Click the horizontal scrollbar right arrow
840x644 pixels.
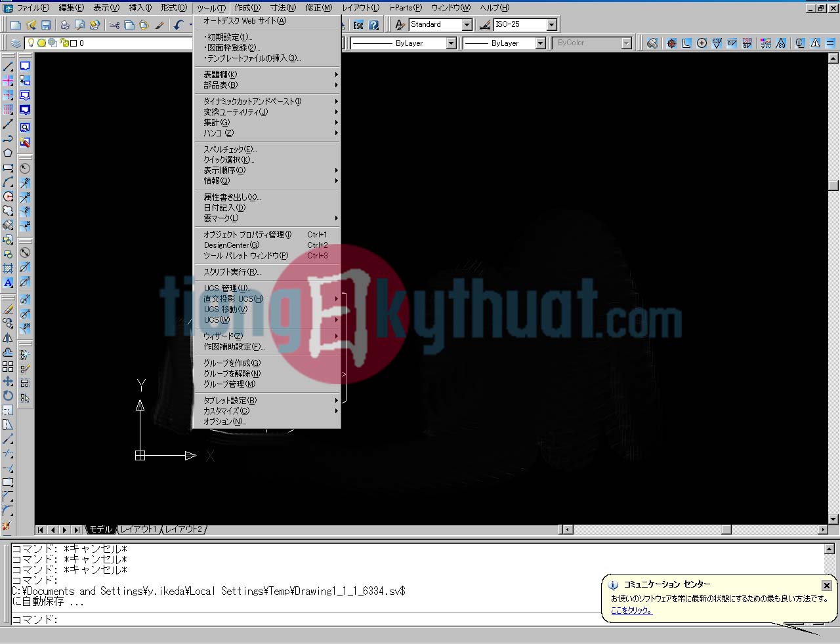[x=823, y=529]
